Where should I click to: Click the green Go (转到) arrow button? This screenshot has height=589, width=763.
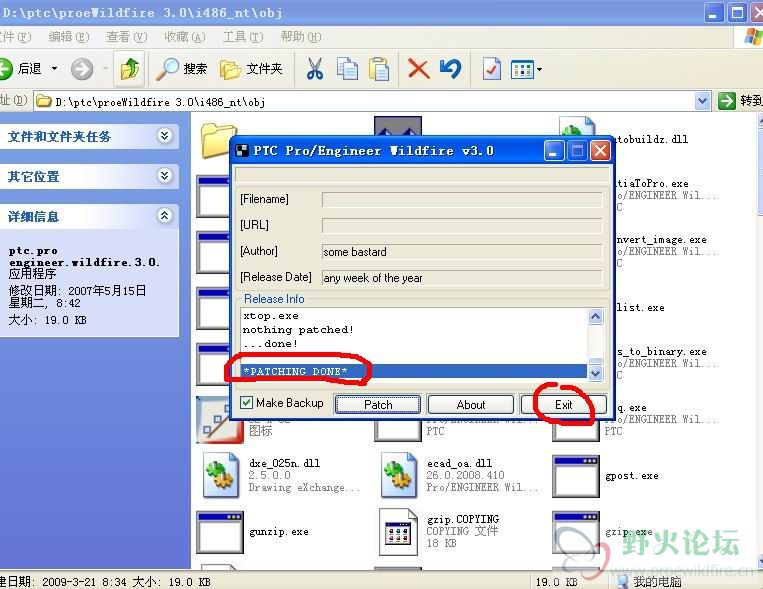pos(727,101)
